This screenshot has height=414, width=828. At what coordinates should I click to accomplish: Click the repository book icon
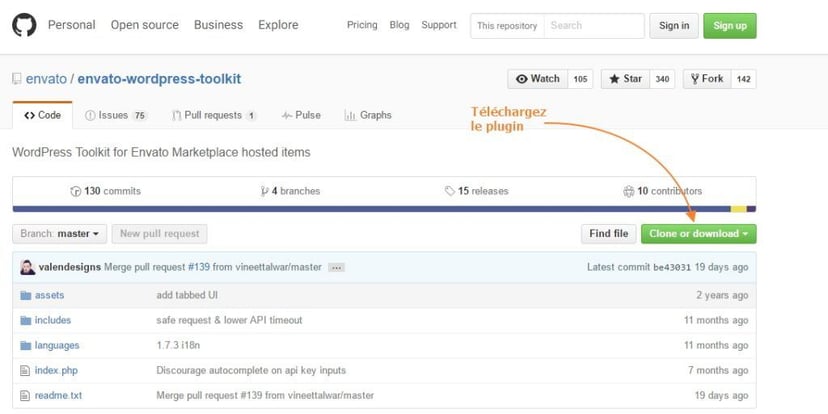point(17,79)
